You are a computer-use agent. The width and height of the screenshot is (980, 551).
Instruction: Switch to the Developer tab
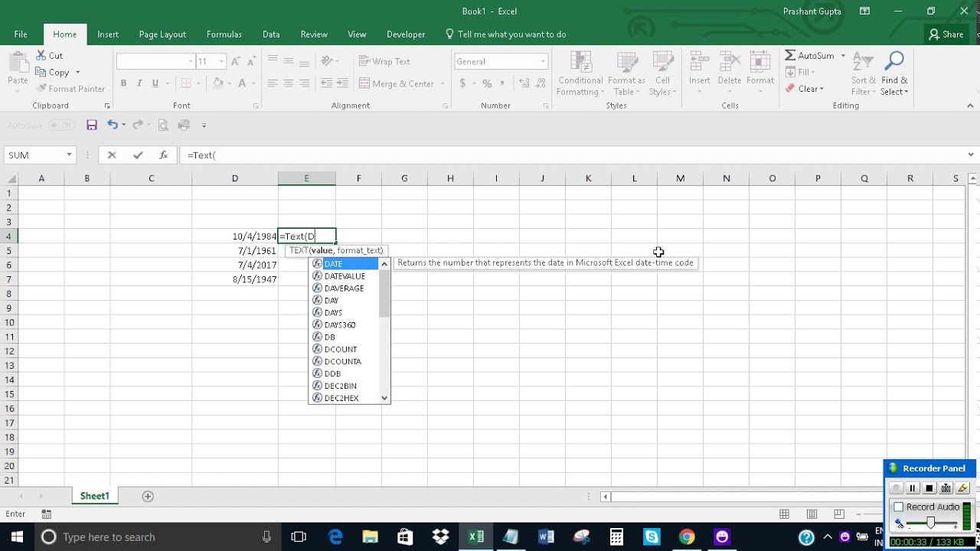click(x=406, y=34)
